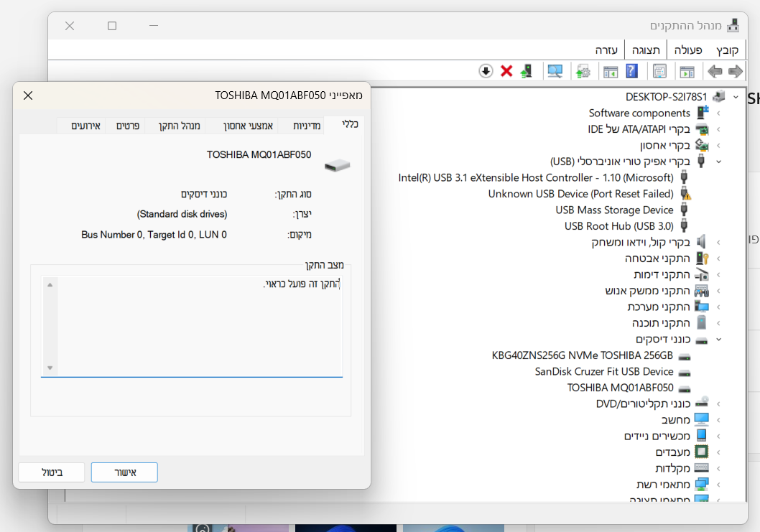The image size is (760, 532).
Task: Click the pane icon with left-pointing green arrow
Action: pyautogui.click(x=611, y=72)
